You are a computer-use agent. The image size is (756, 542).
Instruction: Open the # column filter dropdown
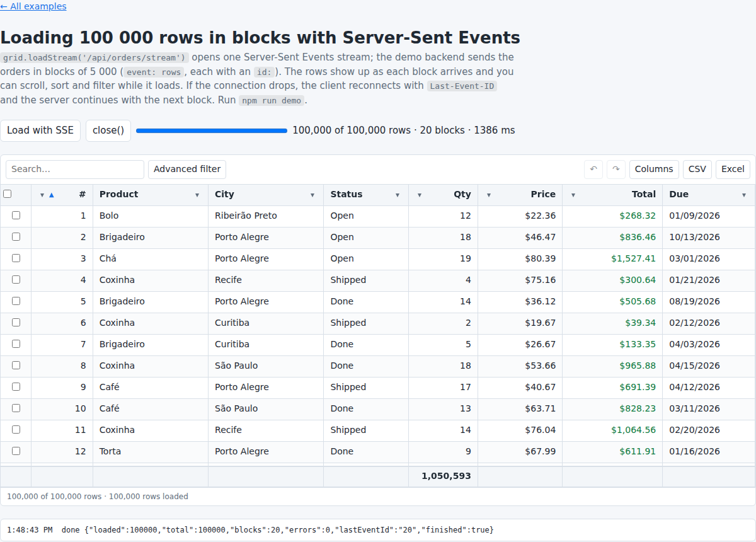coord(42,195)
